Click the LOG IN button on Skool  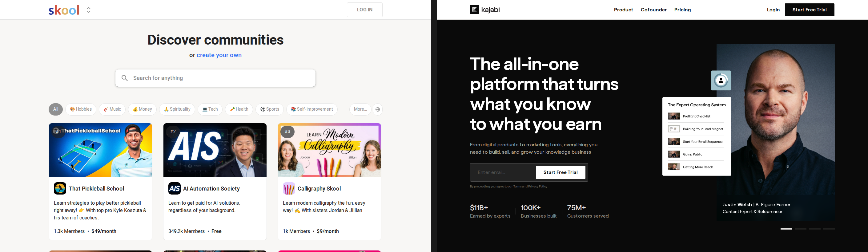tap(364, 10)
